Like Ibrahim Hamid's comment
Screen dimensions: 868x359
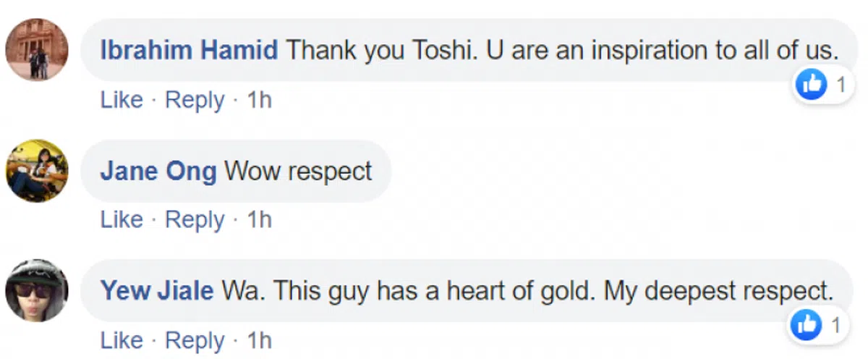click(122, 100)
